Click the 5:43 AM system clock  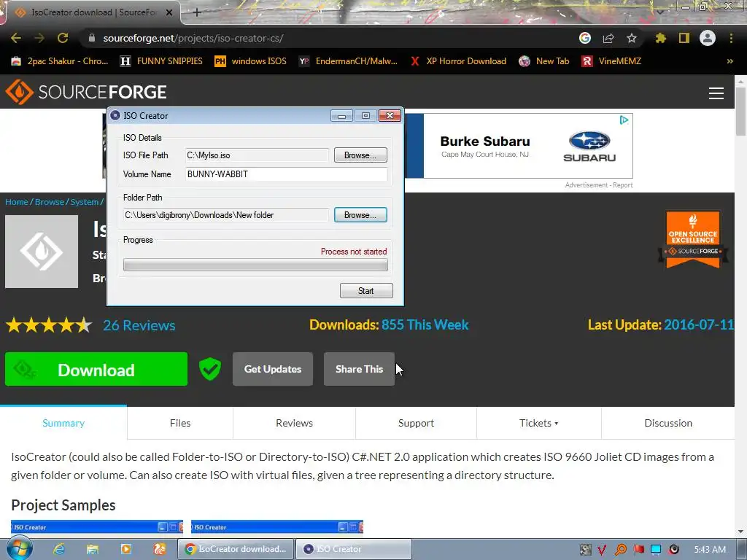click(x=710, y=550)
